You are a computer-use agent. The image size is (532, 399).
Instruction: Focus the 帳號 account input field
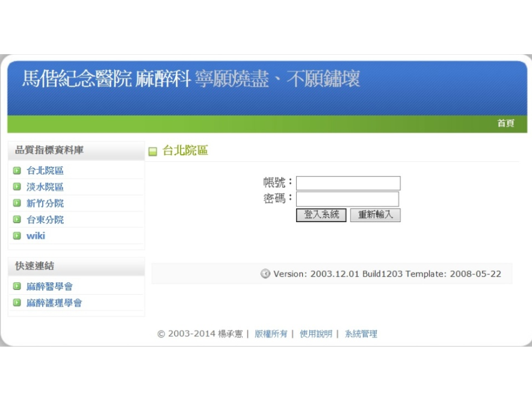coord(348,183)
